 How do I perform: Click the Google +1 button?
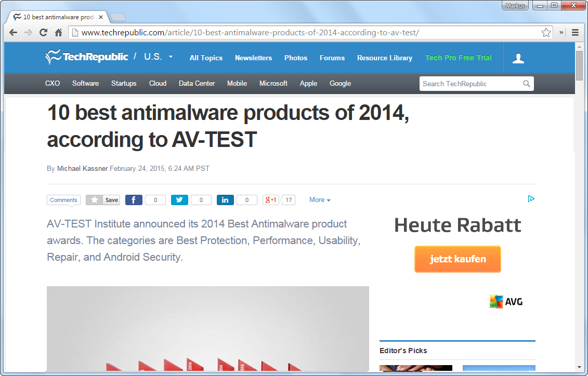(271, 200)
